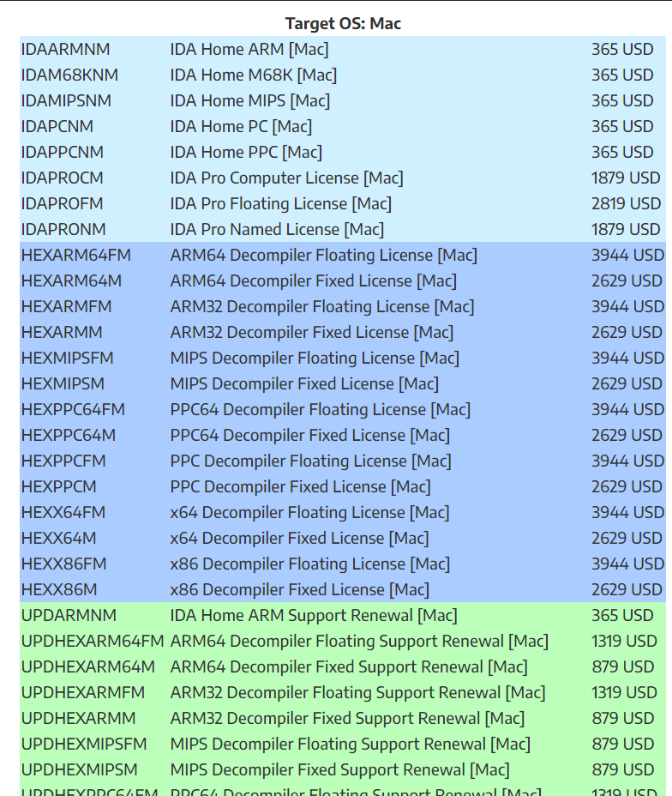Viewport: 672px width, 796px height.
Task: Click "MIPS Decompiler Floating License [Mac]"
Action: [315, 358]
